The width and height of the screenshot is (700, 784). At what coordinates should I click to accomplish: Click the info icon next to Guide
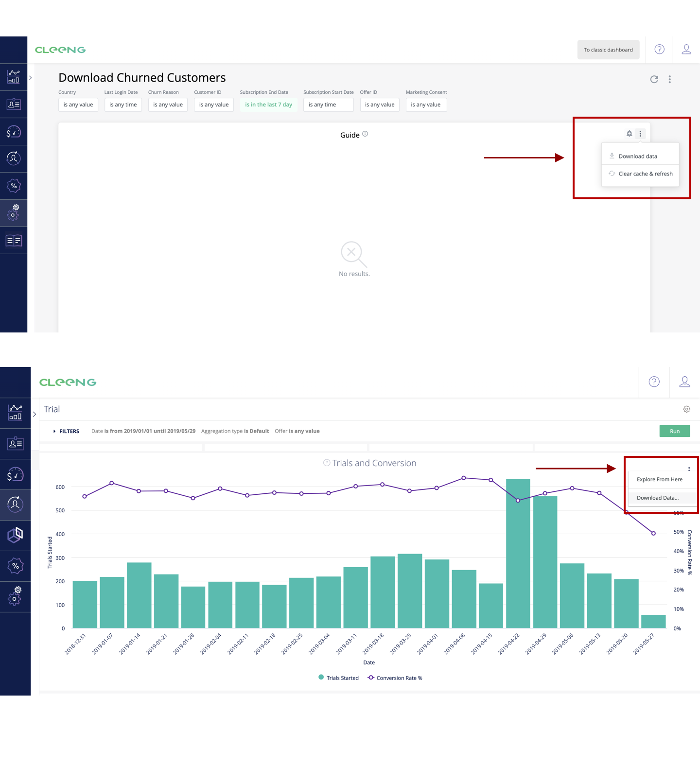365,134
